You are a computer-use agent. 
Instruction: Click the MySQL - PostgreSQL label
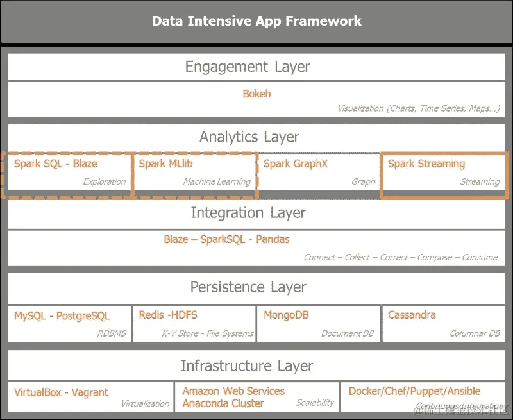tap(62, 315)
